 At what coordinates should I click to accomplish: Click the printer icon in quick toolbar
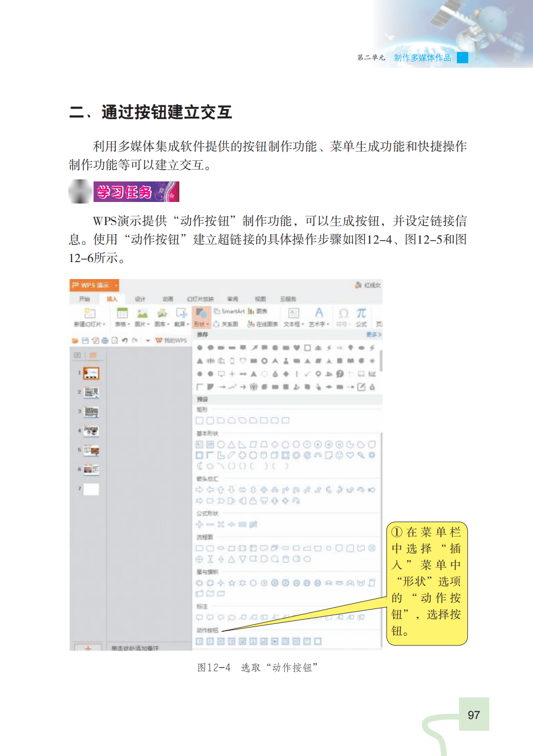pyautogui.click(x=105, y=340)
